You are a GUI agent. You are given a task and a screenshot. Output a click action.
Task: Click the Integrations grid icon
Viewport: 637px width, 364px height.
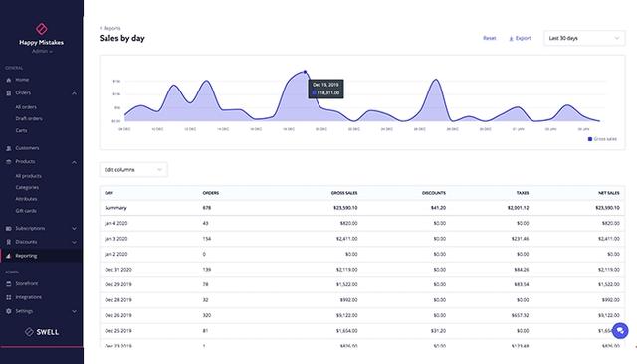pyautogui.click(x=9, y=297)
